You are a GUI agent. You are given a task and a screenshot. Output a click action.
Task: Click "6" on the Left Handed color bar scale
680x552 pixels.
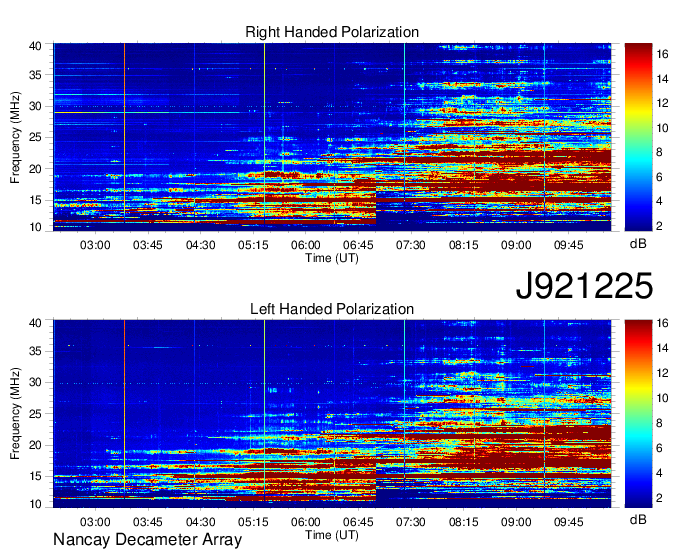(659, 448)
